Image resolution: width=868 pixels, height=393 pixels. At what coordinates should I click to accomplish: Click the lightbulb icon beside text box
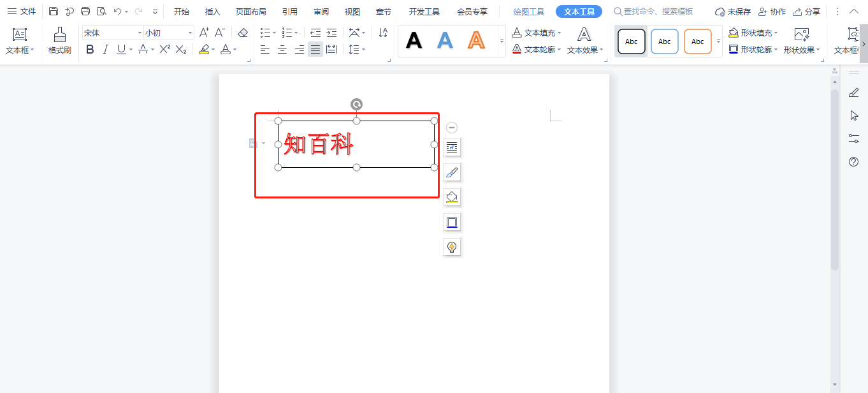pos(452,247)
